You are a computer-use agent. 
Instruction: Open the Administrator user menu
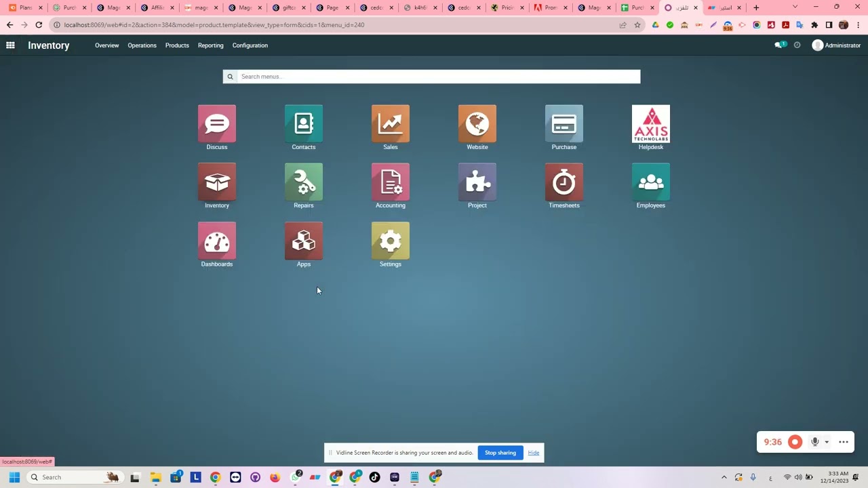coord(836,45)
